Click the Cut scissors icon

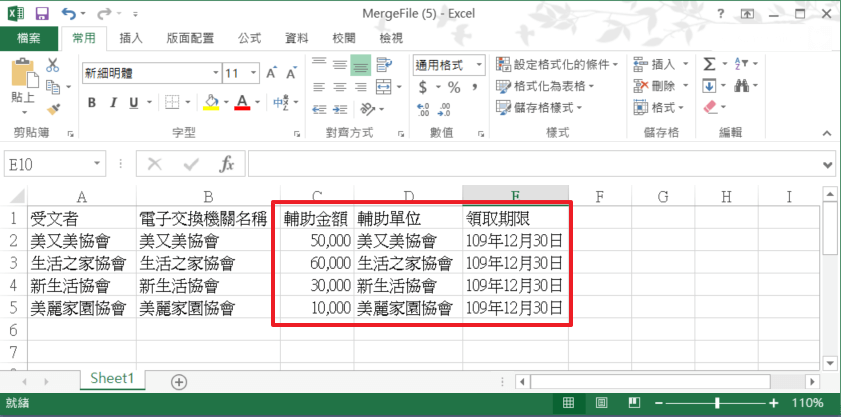coord(53,65)
